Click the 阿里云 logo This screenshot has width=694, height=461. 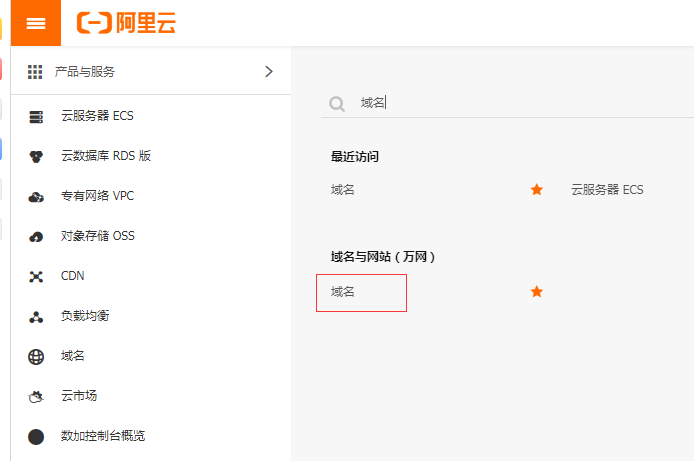[x=126, y=23]
